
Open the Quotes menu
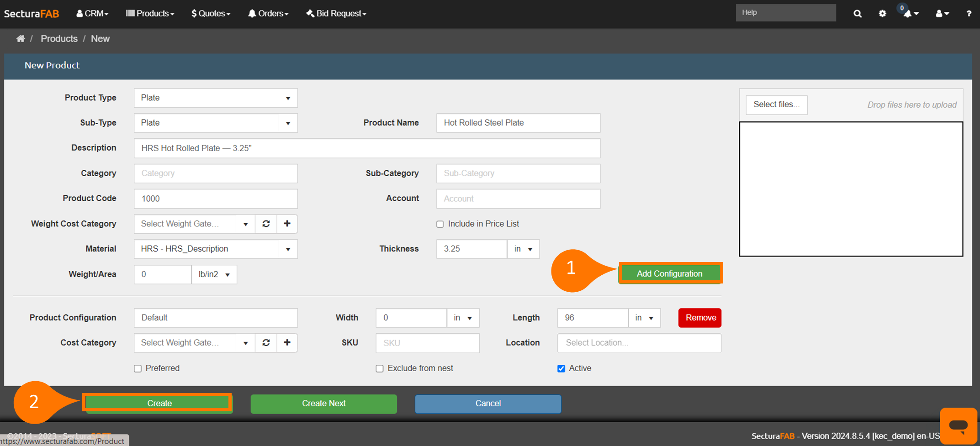[x=211, y=14]
